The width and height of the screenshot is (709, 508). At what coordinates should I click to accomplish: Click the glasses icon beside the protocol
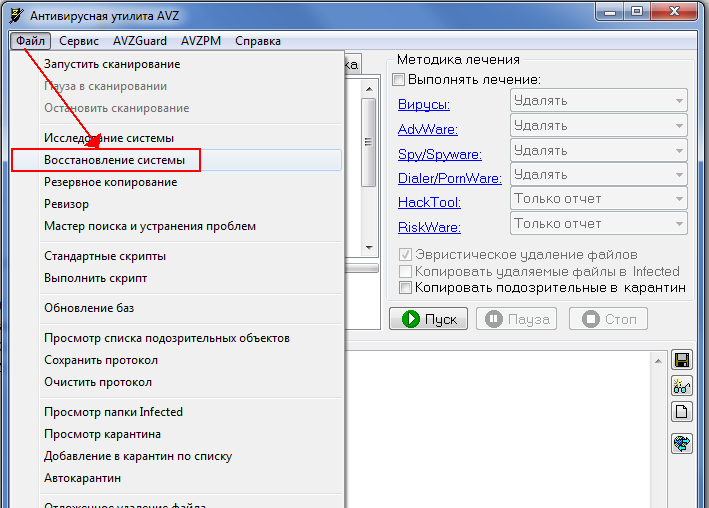[x=681, y=386]
